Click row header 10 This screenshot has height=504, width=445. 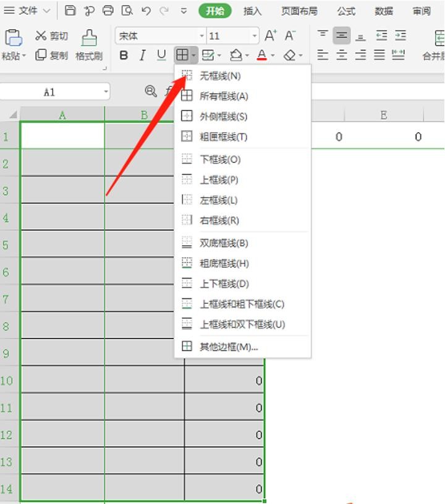(7, 380)
